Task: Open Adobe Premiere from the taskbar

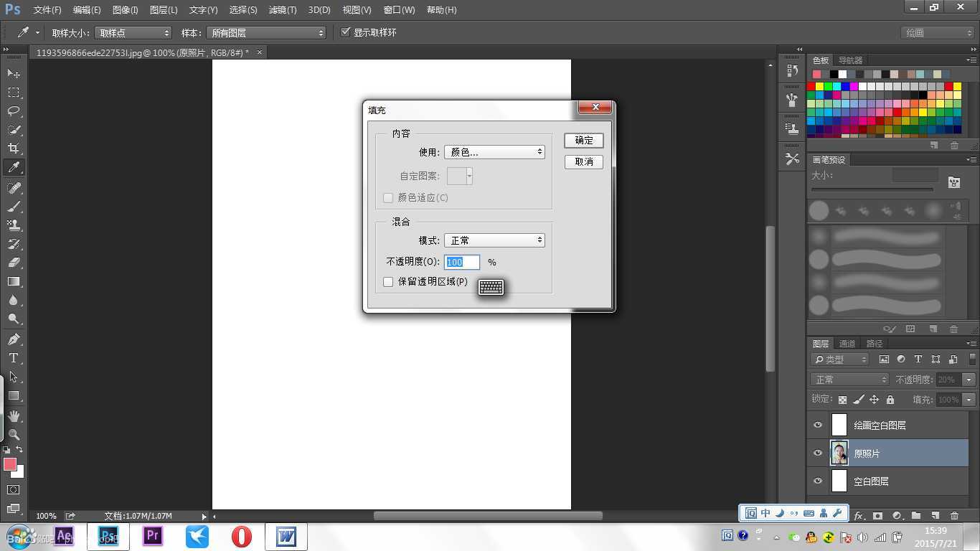Action: [152, 536]
